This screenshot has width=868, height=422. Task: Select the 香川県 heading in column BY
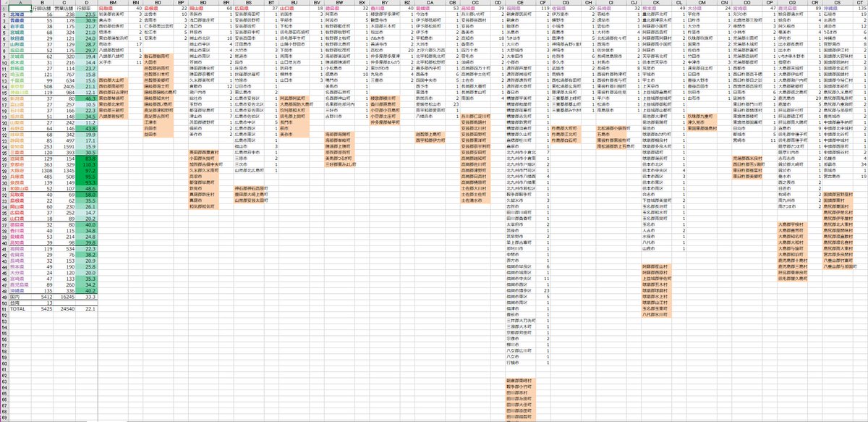385,8
